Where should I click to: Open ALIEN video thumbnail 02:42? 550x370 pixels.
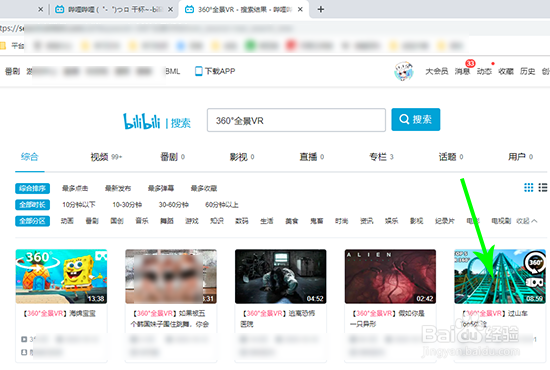(x=390, y=276)
